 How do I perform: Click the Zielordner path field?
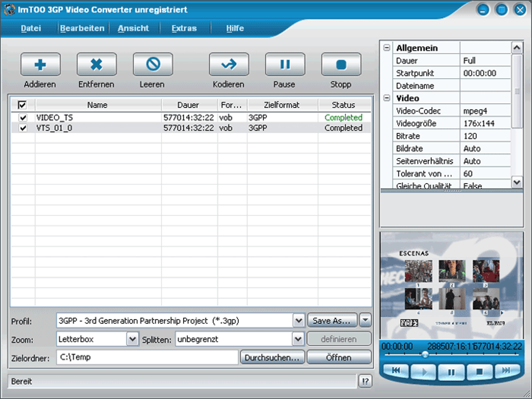pyautogui.click(x=147, y=357)
